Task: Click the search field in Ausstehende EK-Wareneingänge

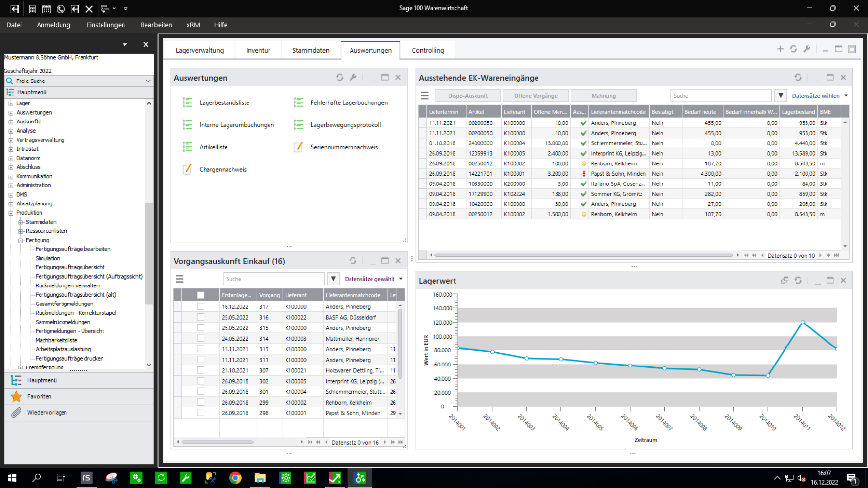Action: [720, 96]
